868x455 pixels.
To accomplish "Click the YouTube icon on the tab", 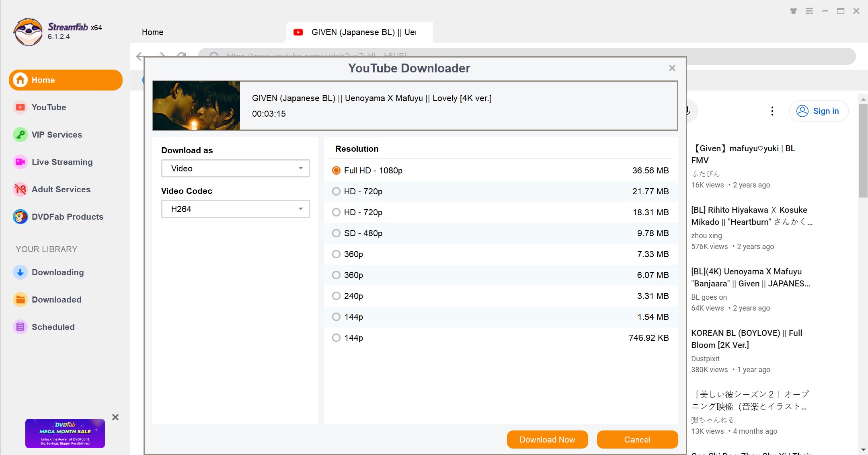I will point(298,32).
